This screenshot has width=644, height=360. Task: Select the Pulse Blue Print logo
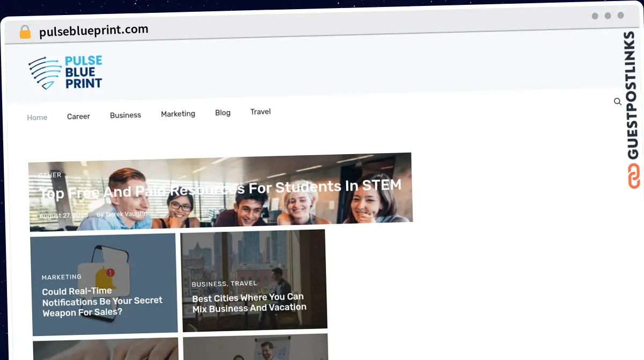point(65,72)
